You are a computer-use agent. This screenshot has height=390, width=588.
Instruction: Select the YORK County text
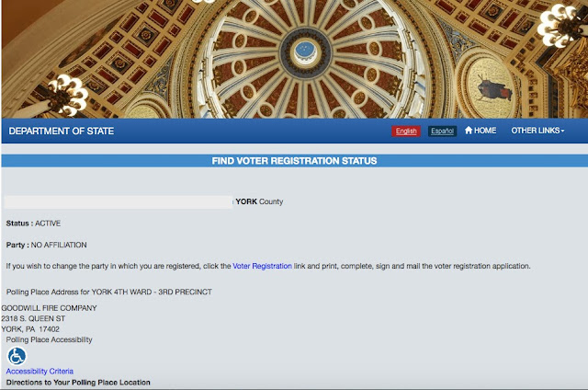tap(259, 201)
